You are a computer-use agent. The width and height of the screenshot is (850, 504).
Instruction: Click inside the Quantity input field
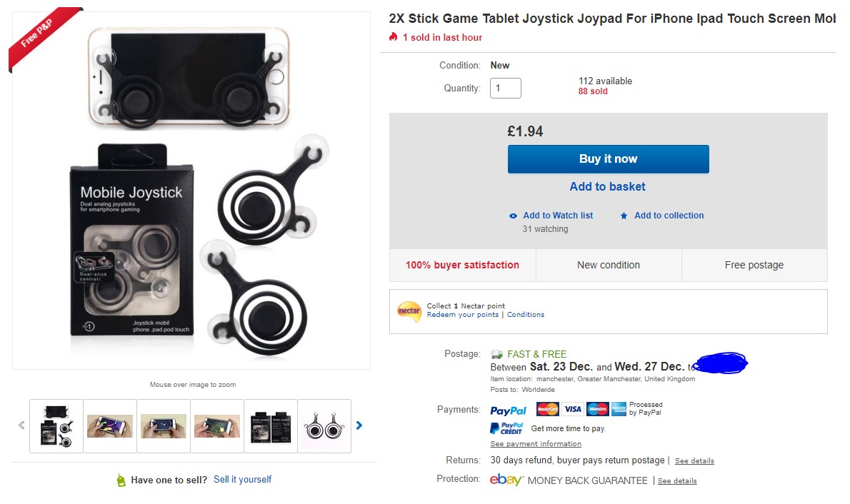505,88
